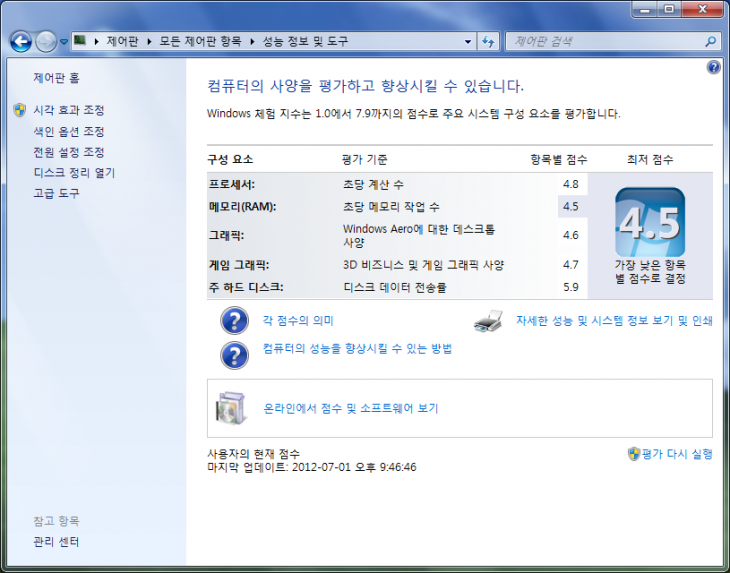This screenshot has height=573, width=730.
Task: Click 평가 다시 실행 to re-run assessment
Action: 677,454
